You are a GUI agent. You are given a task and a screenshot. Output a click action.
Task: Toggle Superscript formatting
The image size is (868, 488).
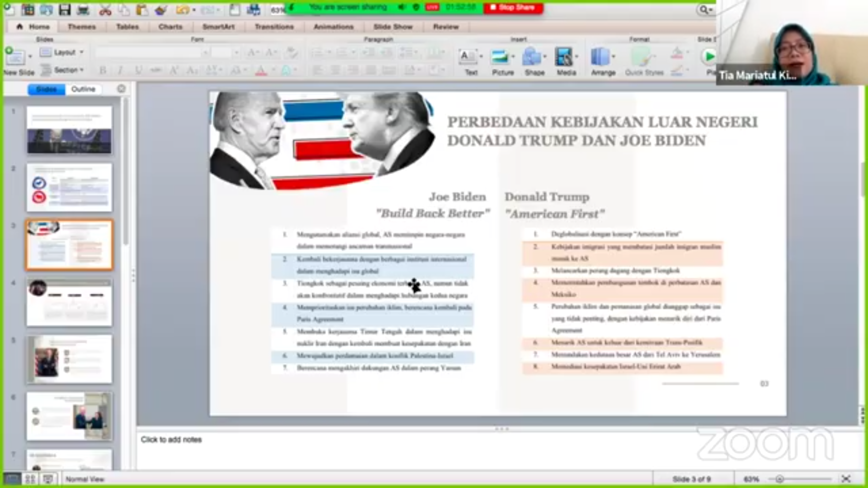point(174,70)
